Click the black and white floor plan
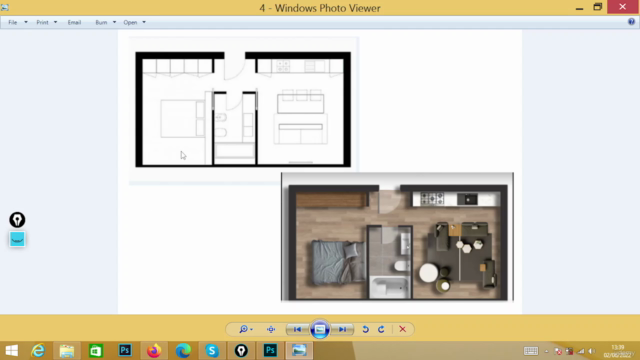 click(243, 109)
